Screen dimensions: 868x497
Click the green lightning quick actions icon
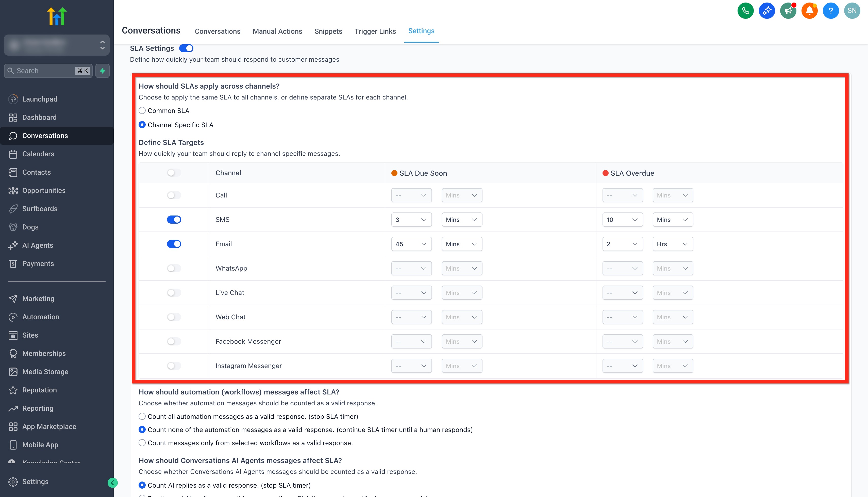[x=102, y=71]
